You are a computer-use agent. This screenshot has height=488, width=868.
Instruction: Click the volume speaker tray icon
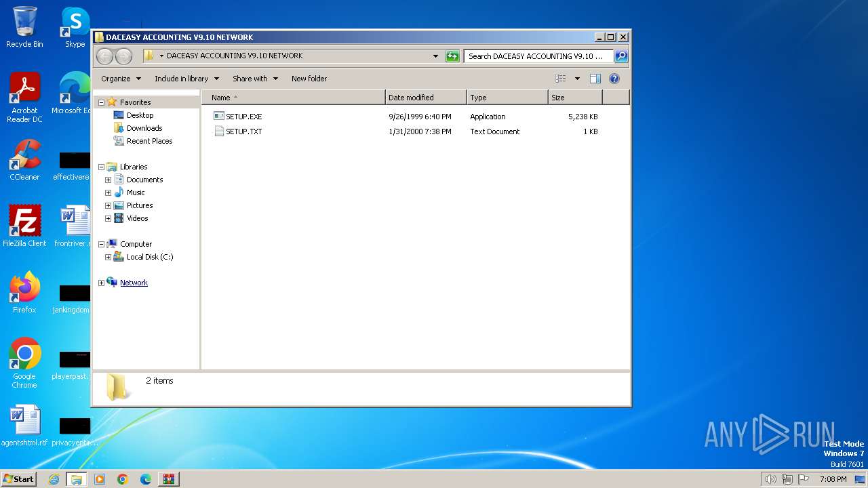pos(770,479)
